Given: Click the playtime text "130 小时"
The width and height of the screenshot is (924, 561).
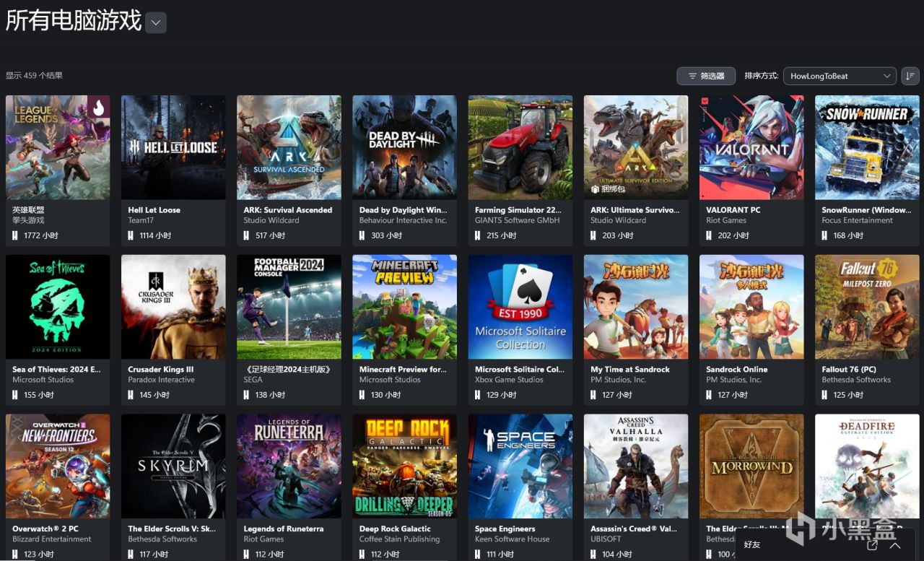Looking at the screenshot, I should click(386, 395).
